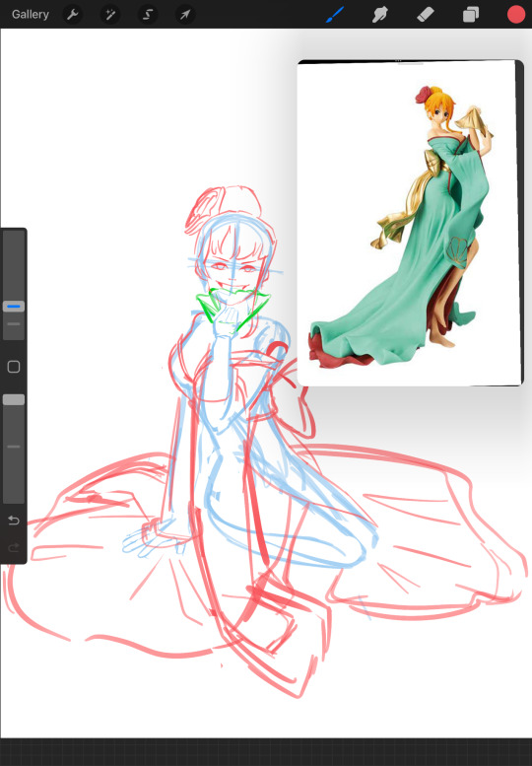The image size is (532, 766).
Task: Click the brush size slider handle
Action: [x=14, y=307]
